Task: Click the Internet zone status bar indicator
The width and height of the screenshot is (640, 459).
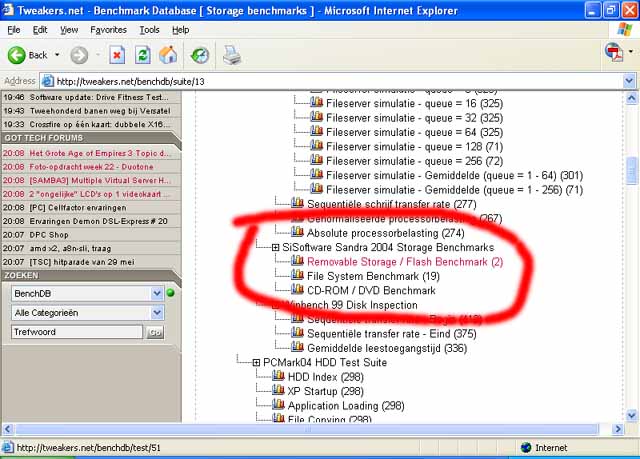Action: click(x=544, y=448)
